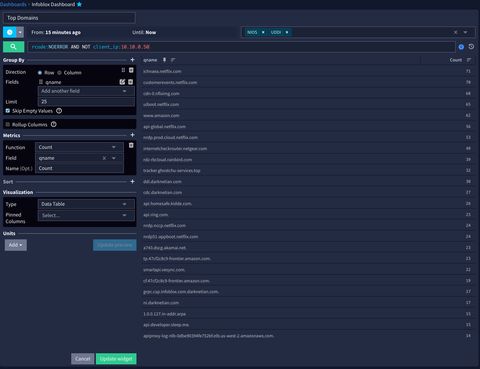Click the a745.dscg.akamai.net row
Screen dimensions: 480x369
coord(307,248)
